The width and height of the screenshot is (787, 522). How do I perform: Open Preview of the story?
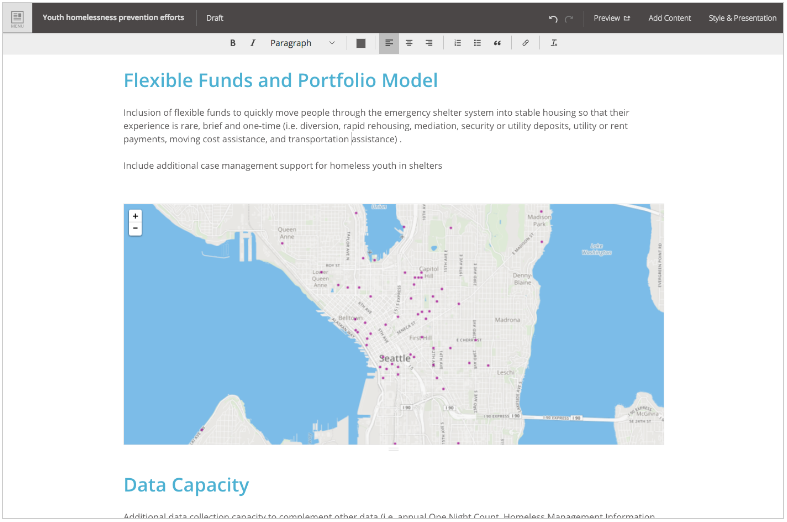611,18
